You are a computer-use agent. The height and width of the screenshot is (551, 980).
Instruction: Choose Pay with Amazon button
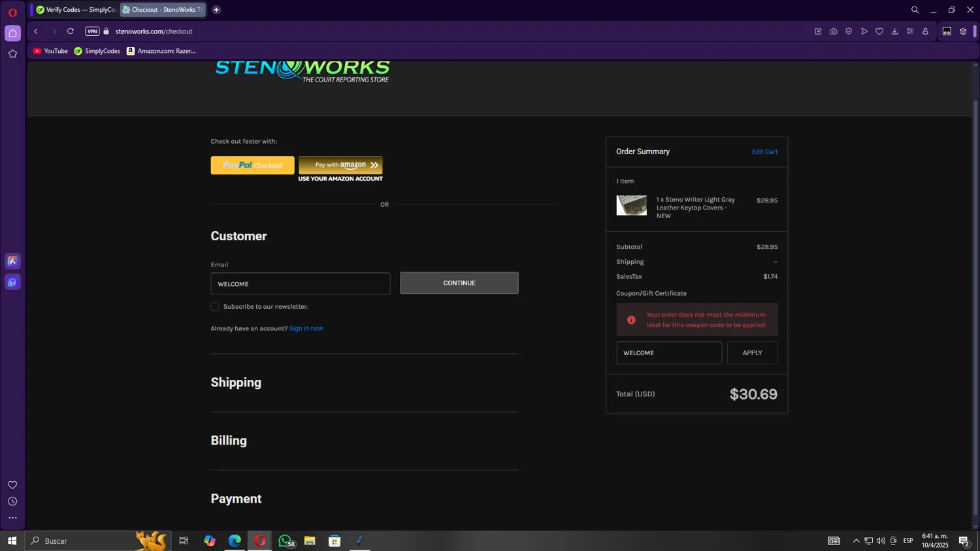coord(340,165)
